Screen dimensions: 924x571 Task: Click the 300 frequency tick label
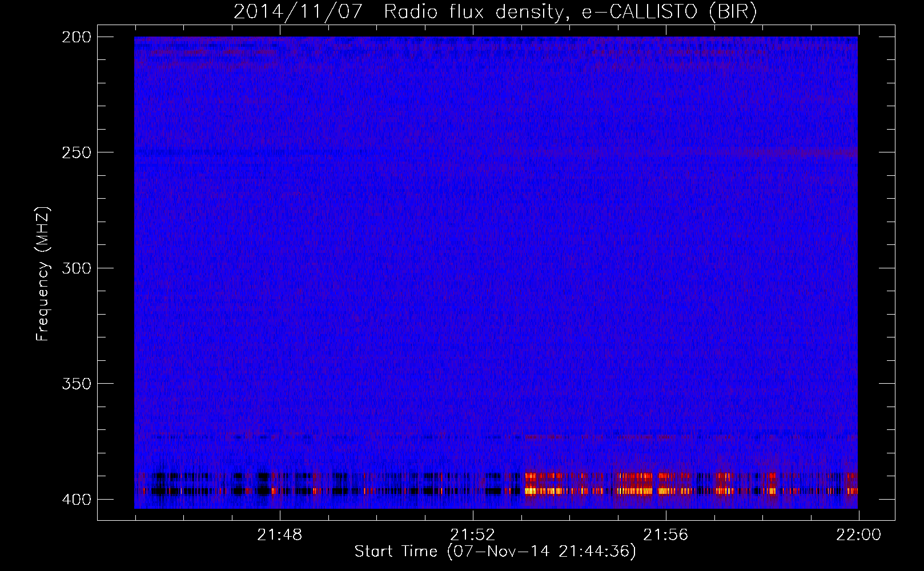(x=77, y=268)
